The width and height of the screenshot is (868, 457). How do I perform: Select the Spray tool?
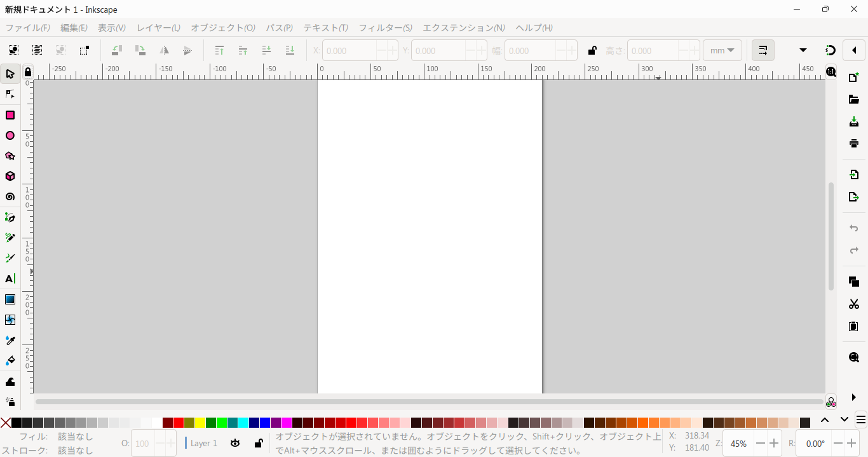coord(10,402)
